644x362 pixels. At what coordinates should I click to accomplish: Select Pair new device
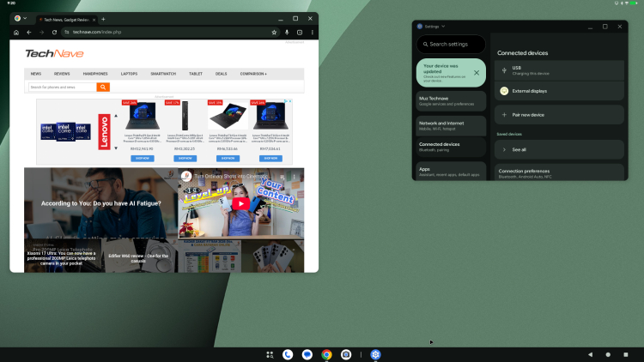pos(559,115)
